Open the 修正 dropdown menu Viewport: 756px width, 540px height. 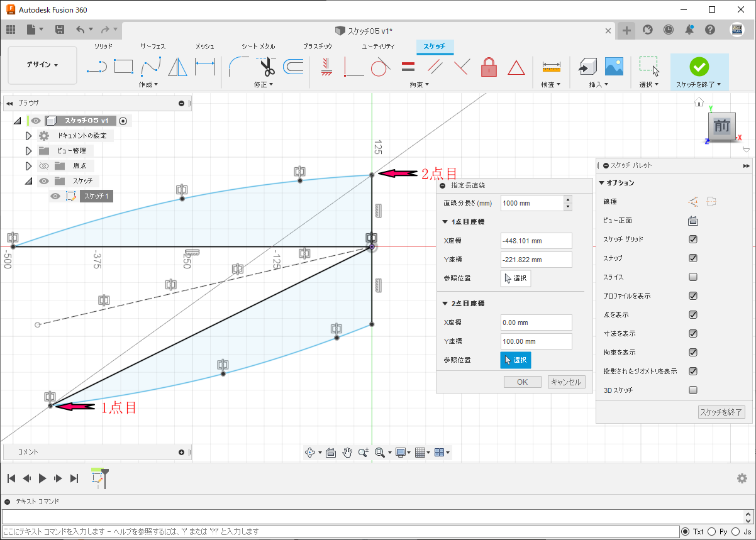pyautogui.click(x=264, y=84)
